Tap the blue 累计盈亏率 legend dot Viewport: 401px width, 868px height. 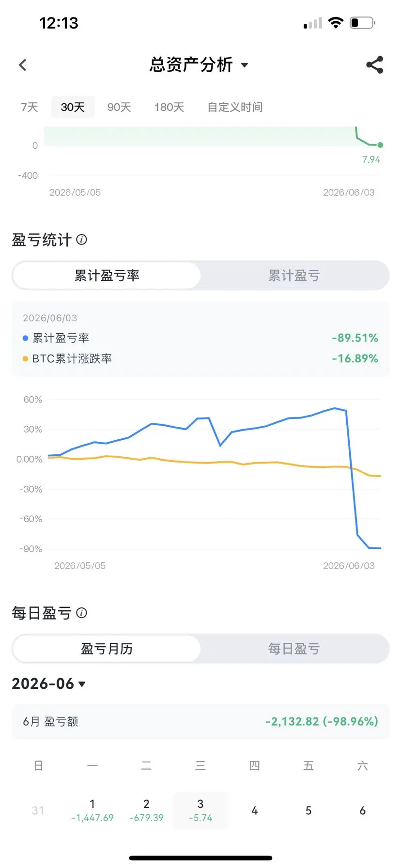pyautogui.click(x=26, y=338)
